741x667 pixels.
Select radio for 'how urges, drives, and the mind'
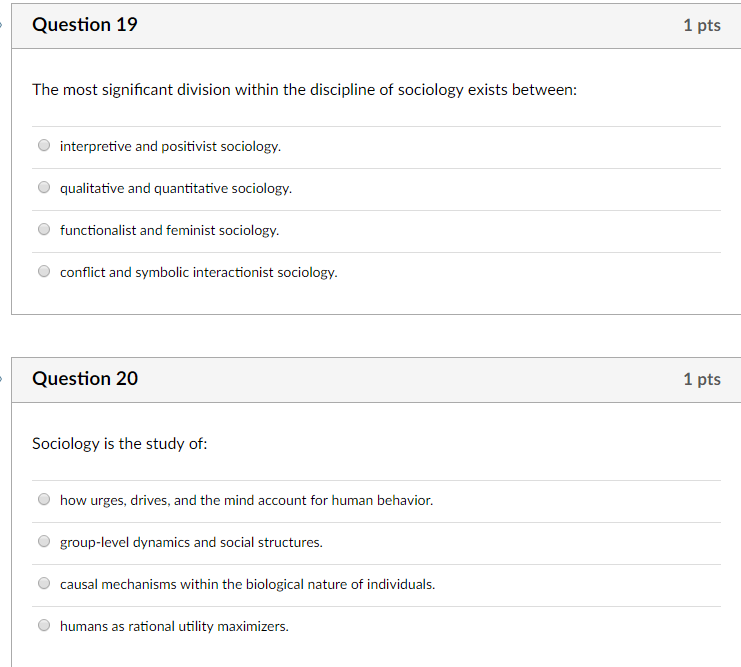(x=44, y=499)
